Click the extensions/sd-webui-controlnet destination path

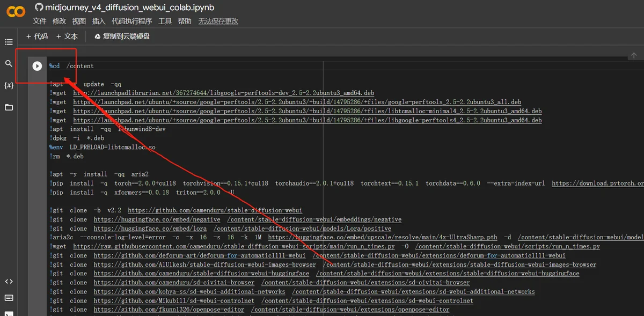(x=368, y=300)
